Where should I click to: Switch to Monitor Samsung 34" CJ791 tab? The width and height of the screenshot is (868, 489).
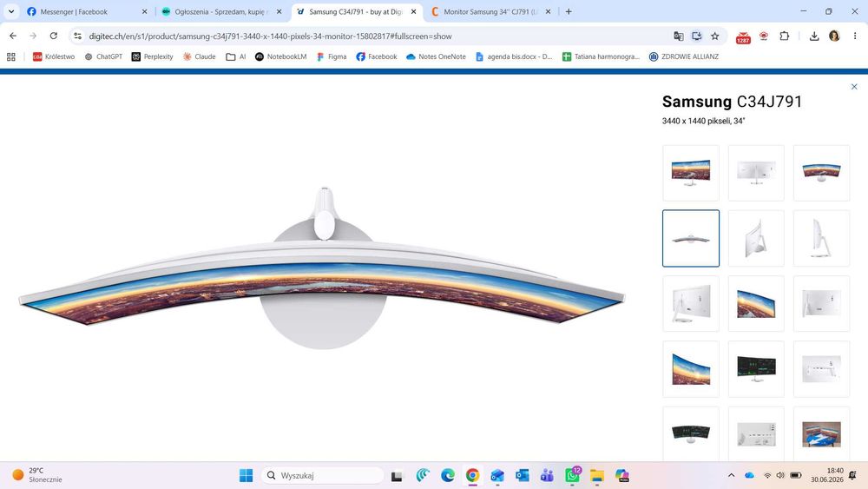point(491,11)
